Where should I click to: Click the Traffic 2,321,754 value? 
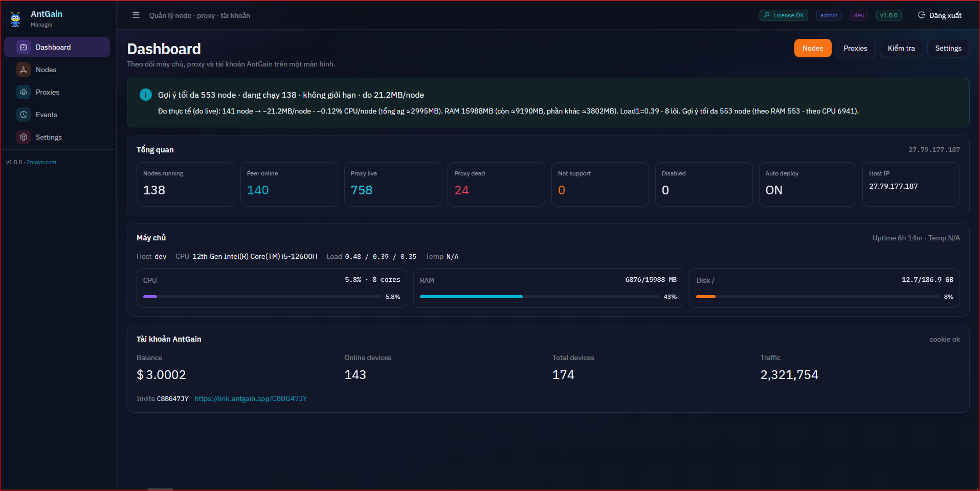tap(789, 375)
